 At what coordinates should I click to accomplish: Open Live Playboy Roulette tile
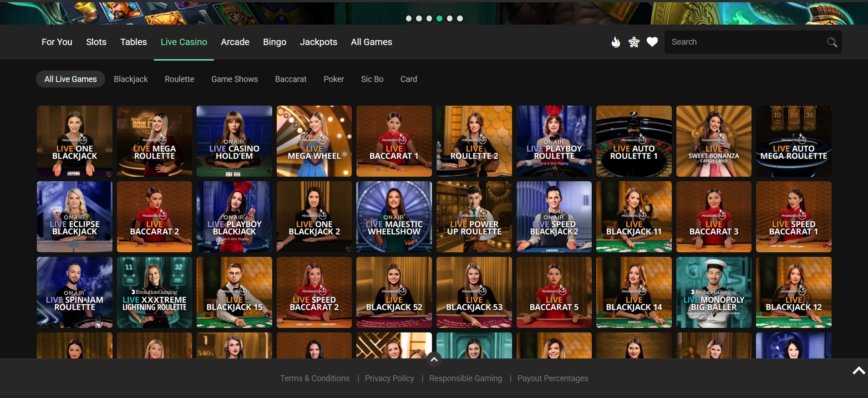554,141
